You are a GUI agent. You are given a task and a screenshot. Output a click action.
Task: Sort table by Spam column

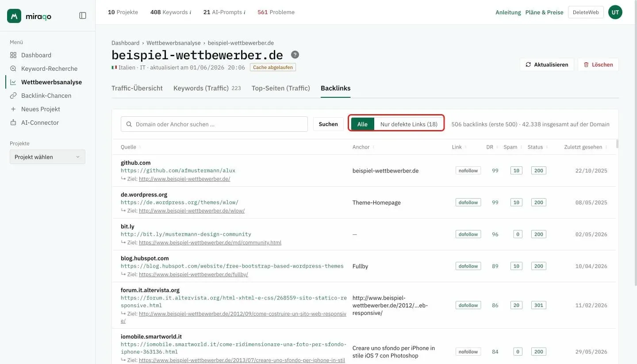(512, 147)
